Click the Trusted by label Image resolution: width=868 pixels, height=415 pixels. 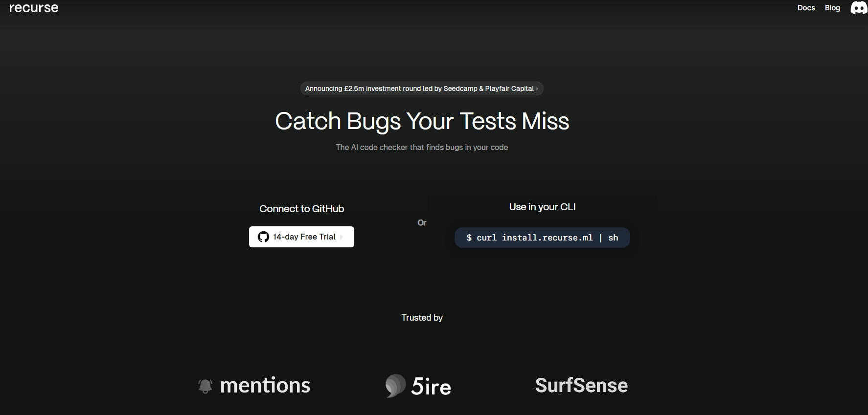pos(422,318)
